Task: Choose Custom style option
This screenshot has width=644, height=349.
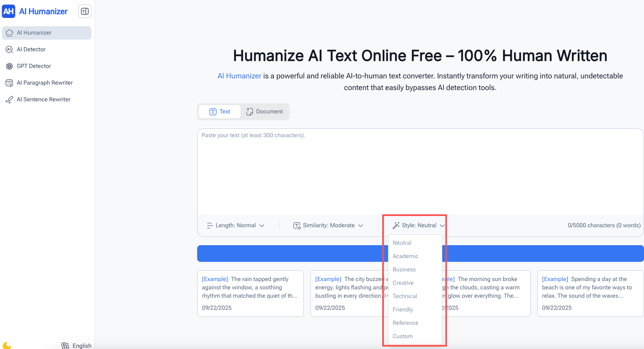Action: 415,336
